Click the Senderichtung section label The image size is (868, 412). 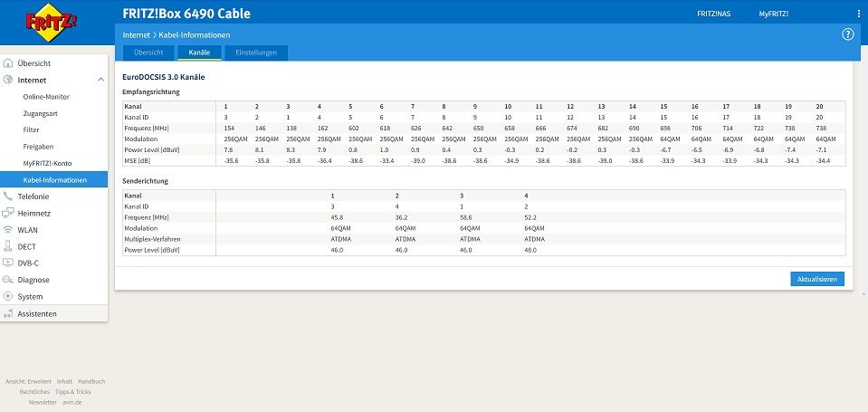coord(145,181)
